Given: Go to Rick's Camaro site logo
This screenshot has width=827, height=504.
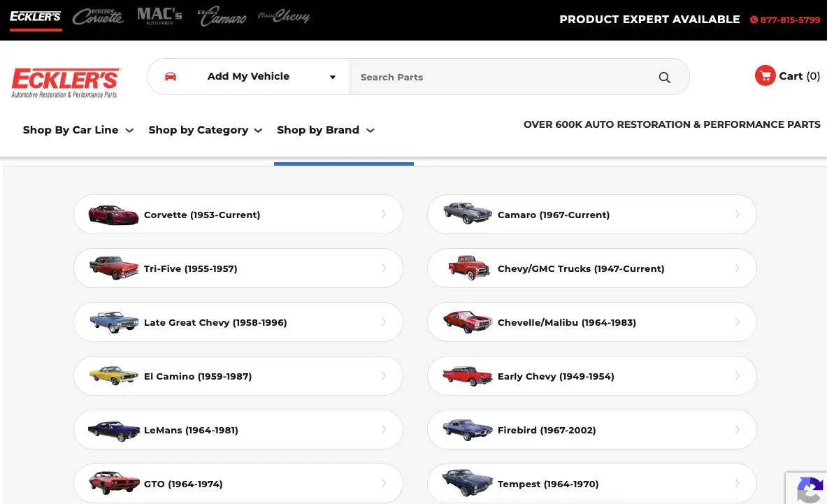Looking at the screenshot, I should pos(222,17).
